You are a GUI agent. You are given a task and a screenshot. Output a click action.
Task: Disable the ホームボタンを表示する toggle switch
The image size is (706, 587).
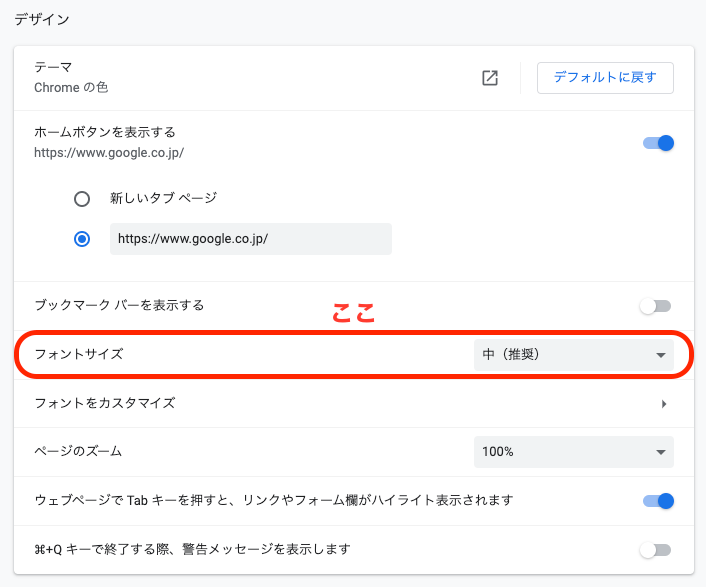pos(658,143)
